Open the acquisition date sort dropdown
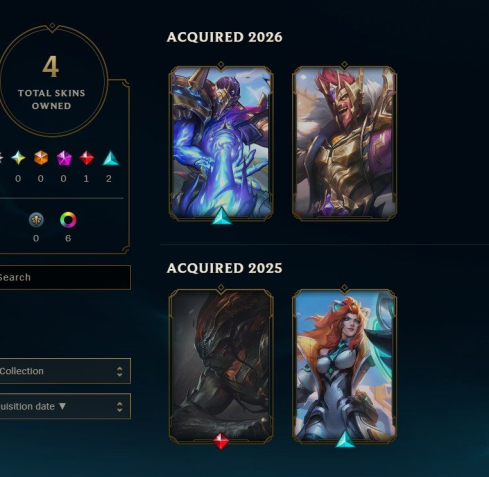The image size is (489, 477). [65, 406]
